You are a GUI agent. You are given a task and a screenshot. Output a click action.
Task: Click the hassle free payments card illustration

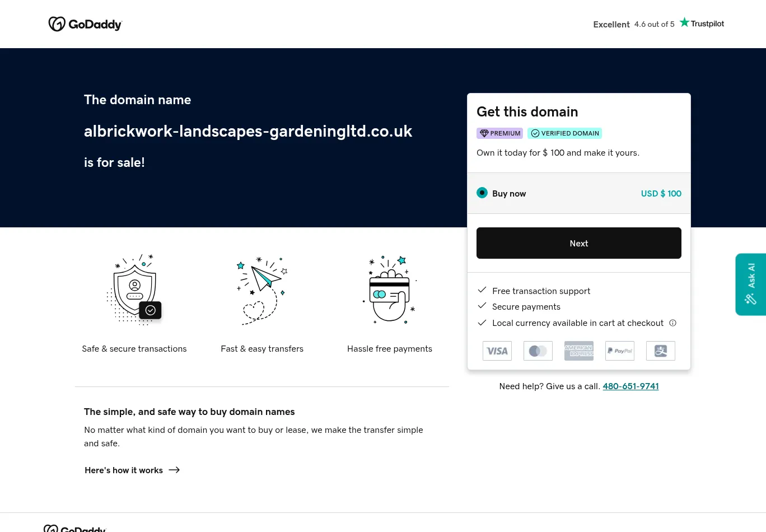[x=390, y=290]
